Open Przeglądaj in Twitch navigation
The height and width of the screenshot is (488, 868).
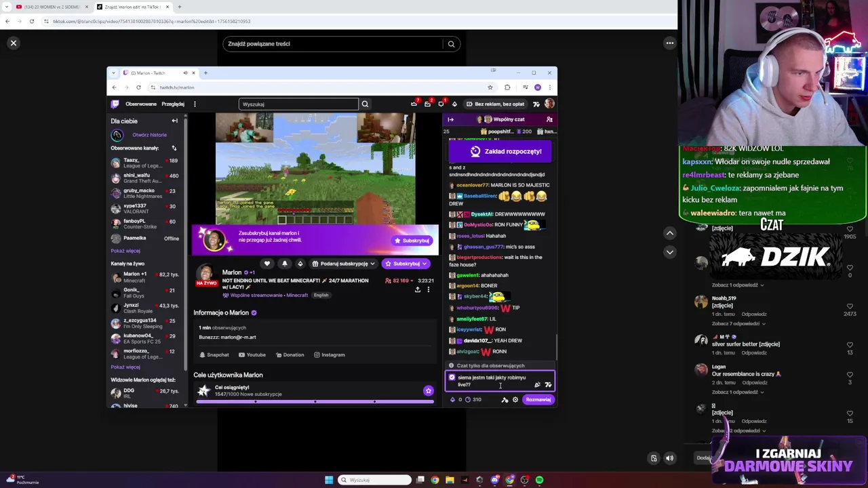point(173,104)
